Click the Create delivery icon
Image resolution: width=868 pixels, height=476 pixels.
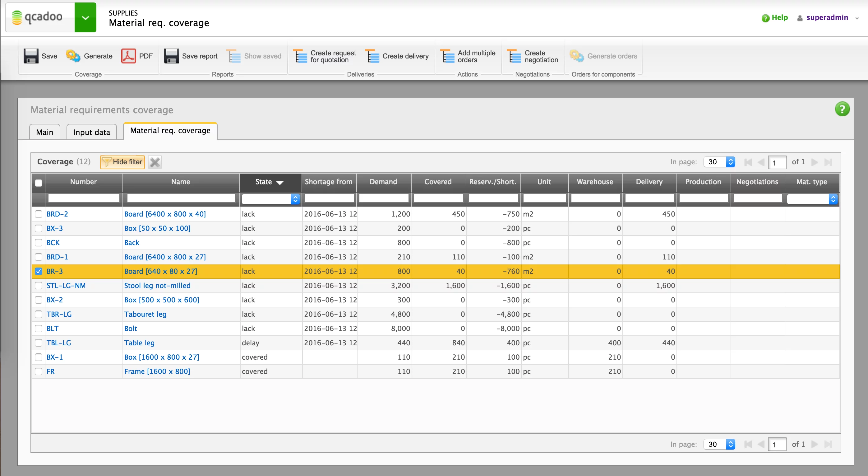click(x=372, y=56)
